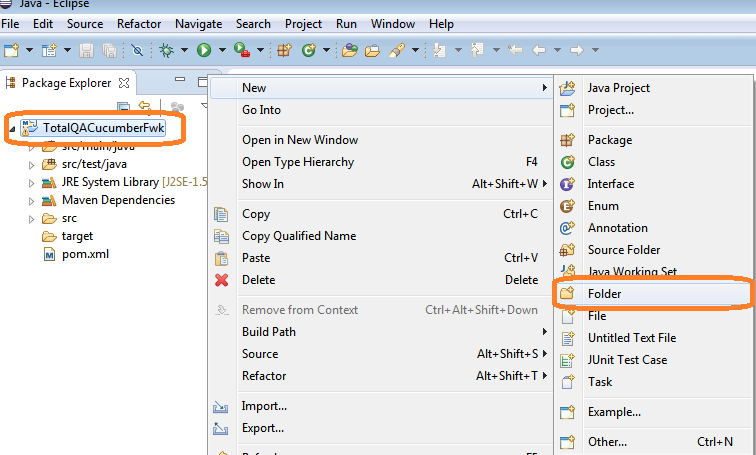Expand the src/test/java folder
The height and width of the screenshot is (455, 756).
click(31, 165)
